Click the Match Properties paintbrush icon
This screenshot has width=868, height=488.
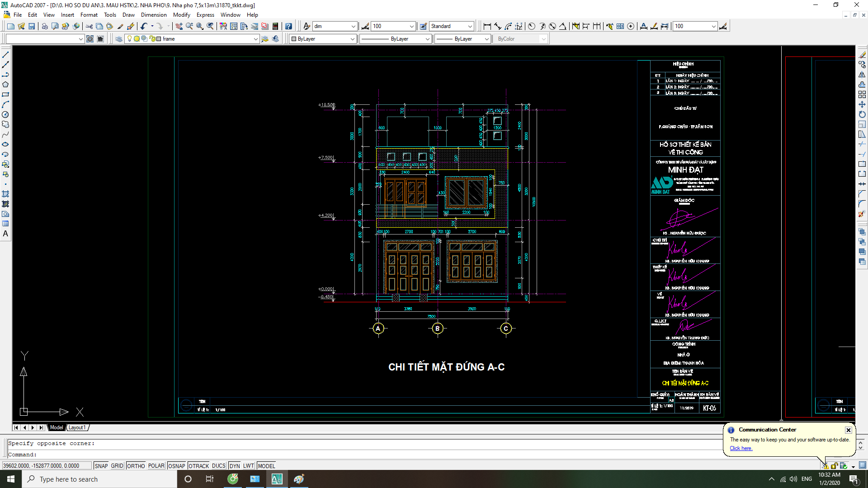120,26
